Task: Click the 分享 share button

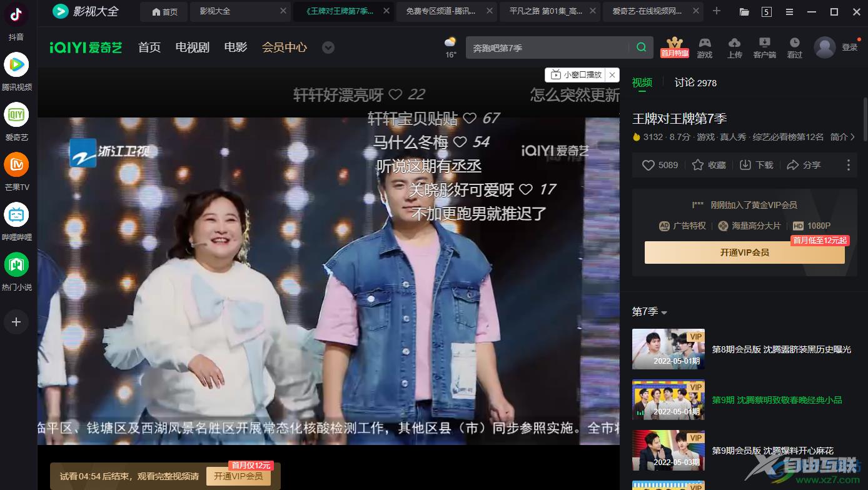Action: click(x=804, y=165)
